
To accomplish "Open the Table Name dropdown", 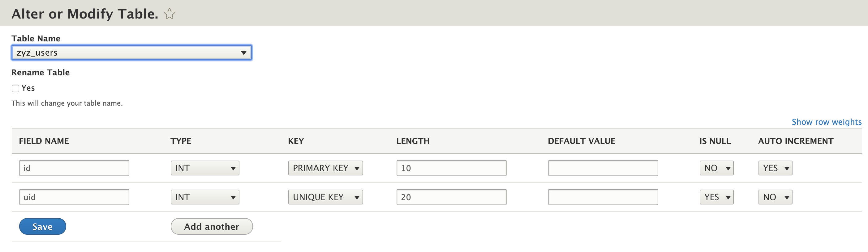I will [x=132, y=53].
